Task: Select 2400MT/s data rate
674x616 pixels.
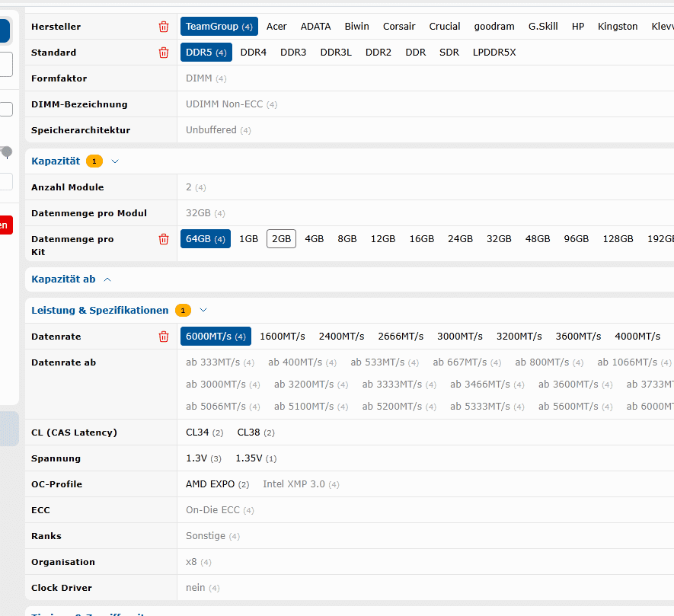Action: 341,337
